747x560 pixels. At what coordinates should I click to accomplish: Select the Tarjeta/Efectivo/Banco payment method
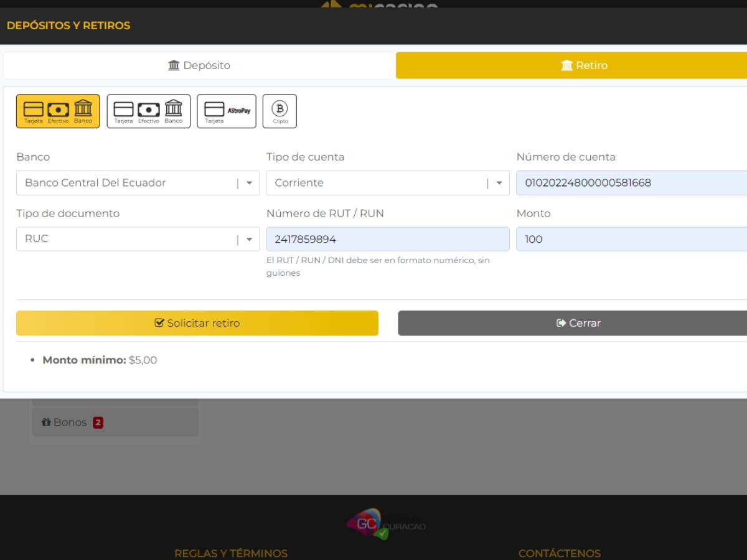click(58, 111)
